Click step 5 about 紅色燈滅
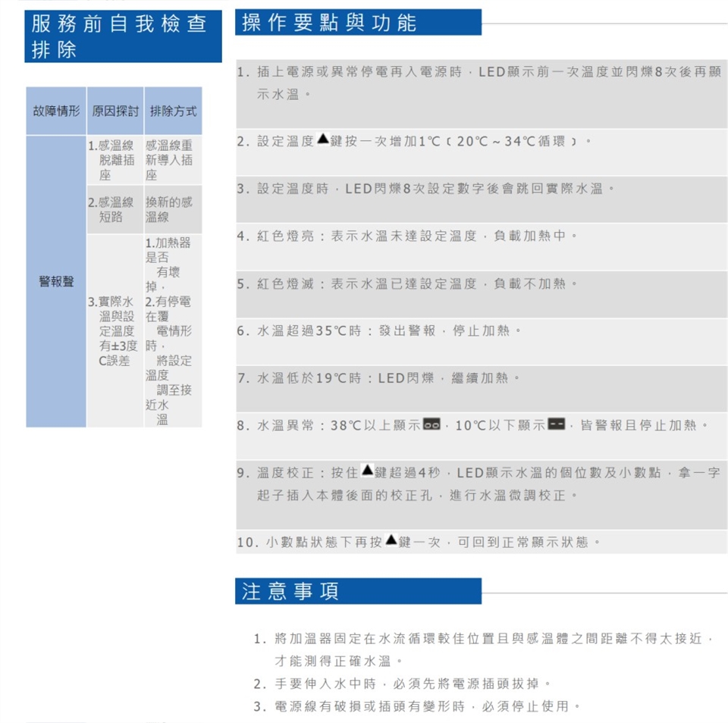The width and height of the screenshot is (728, 723). click(409, 283)
